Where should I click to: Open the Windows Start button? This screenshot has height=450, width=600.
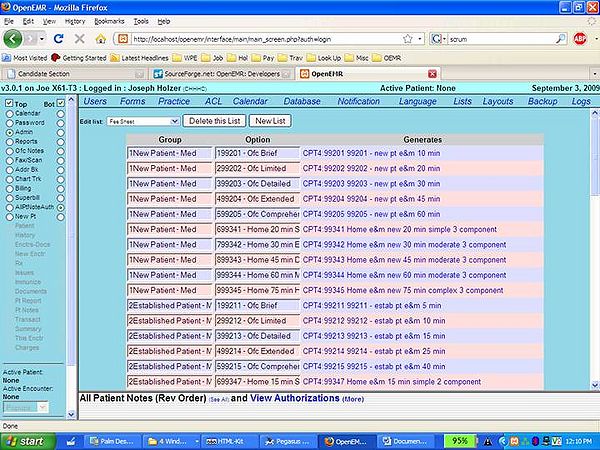25,440
